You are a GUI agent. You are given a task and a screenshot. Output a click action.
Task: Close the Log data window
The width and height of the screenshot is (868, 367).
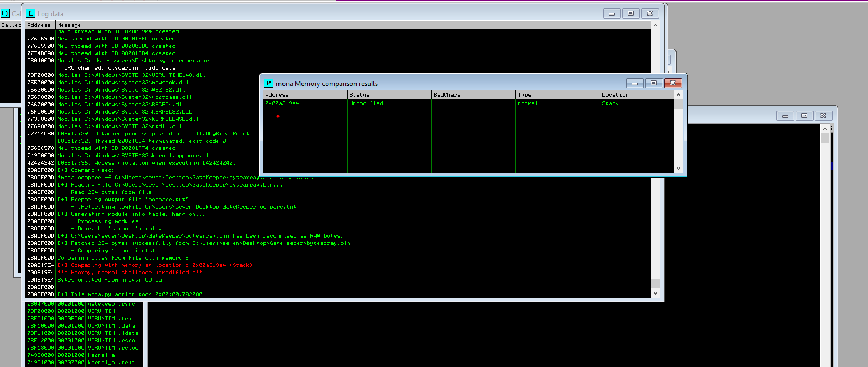[x=650, y=13]
